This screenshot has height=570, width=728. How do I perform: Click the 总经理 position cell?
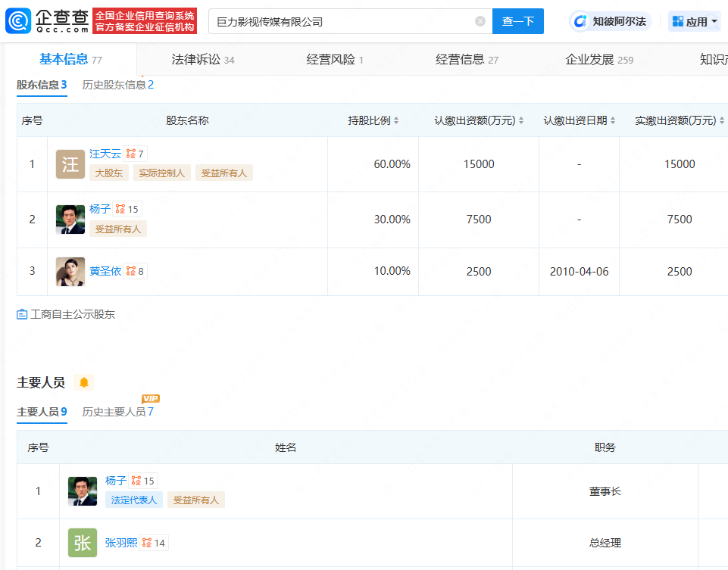click(x=605, y=543)
